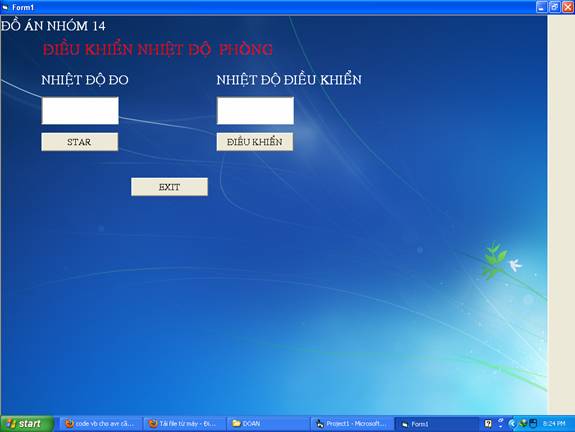Minimize the Form1 window

click(541, 7)
